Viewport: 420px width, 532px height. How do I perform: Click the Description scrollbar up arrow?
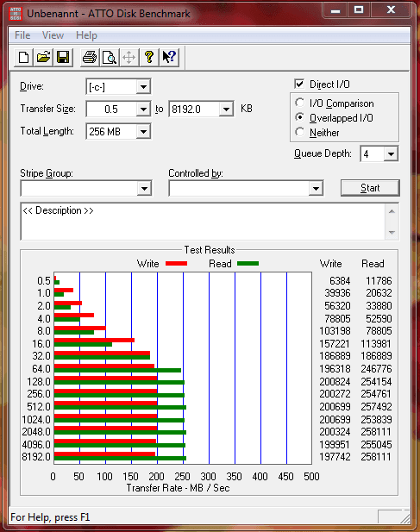click(392, 212)
